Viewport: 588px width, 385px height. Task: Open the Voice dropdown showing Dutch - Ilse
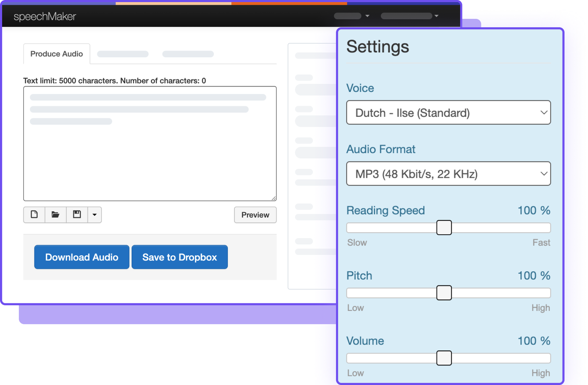coord(448,112)
